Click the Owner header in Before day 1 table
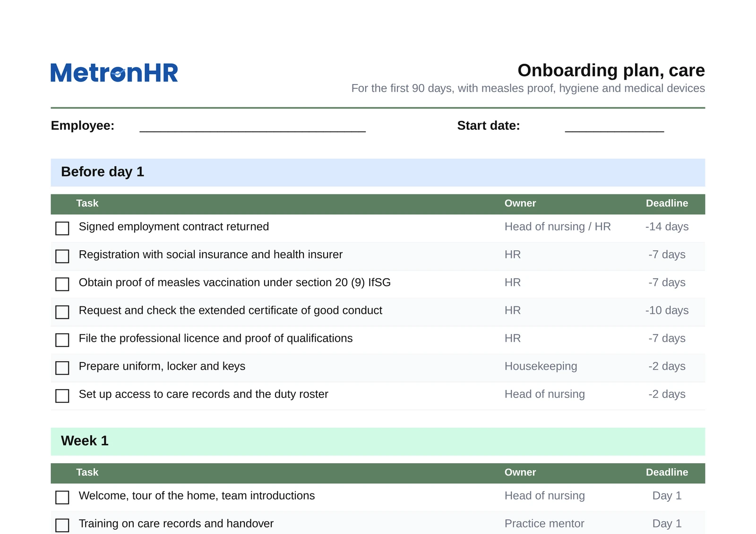This screenshot has height=534, width=756. tap(520, 203)
